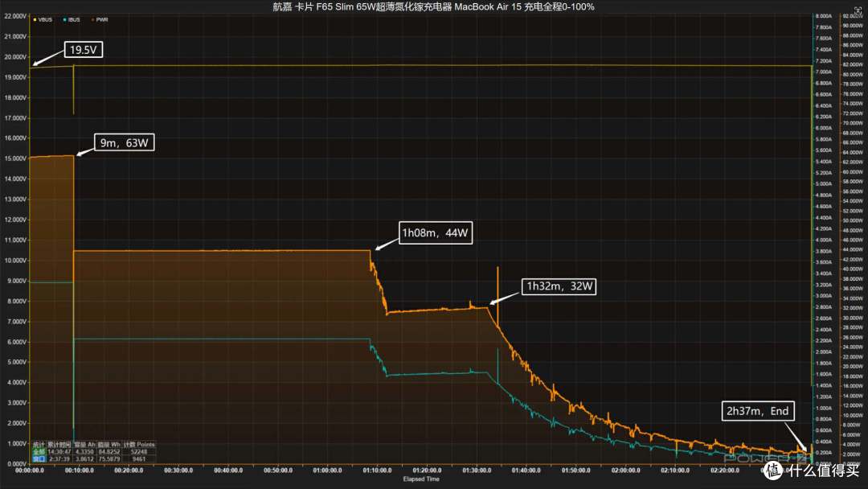868x489 pixels.
Task: Click the 8.000A current axis label
Action: [x=824, y=16]
